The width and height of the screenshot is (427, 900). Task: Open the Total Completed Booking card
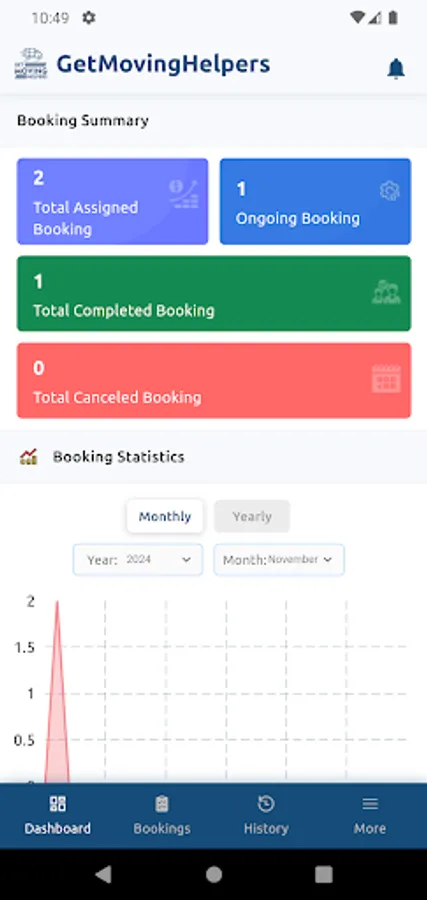(x=214, y=293)
